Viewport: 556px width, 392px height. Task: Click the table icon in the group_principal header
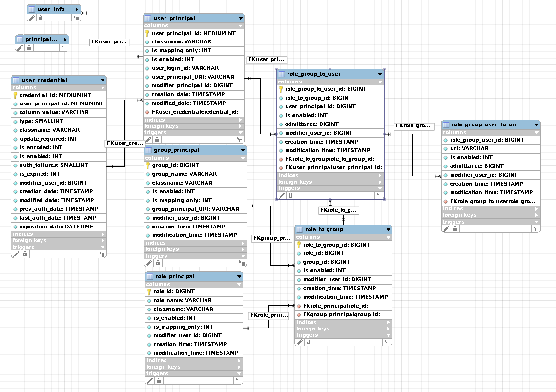pos(149,150)
